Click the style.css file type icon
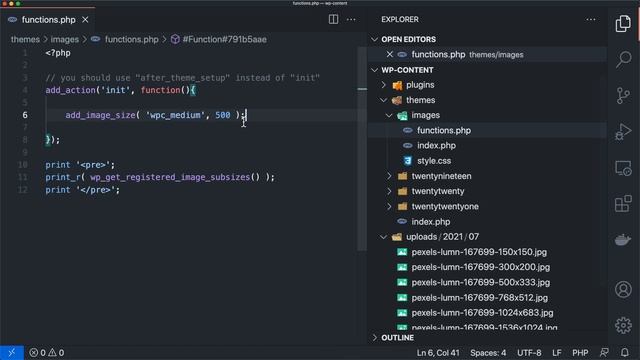640x360 pixels. click(407, 161)
